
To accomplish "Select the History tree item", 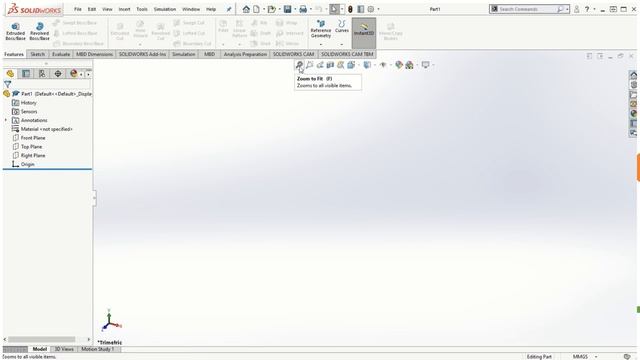I will [x=28, y=102].
